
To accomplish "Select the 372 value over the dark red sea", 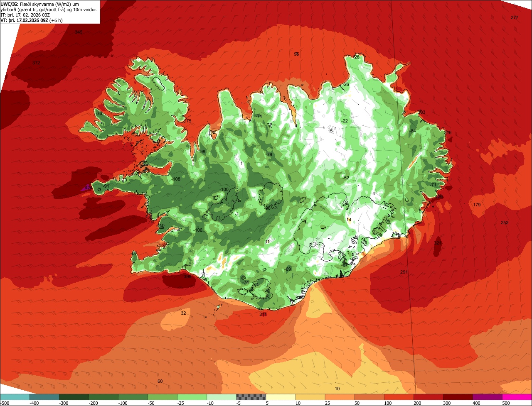I will (x=36, y=63).
